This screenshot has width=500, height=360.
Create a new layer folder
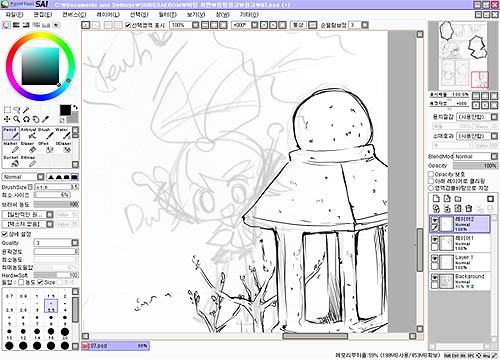[x=458, y=199]
